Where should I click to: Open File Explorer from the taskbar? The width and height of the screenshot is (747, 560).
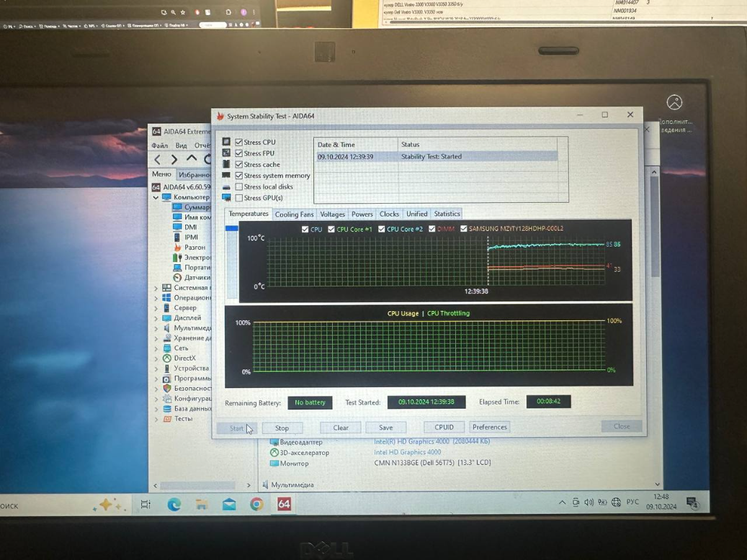(202, 505)
